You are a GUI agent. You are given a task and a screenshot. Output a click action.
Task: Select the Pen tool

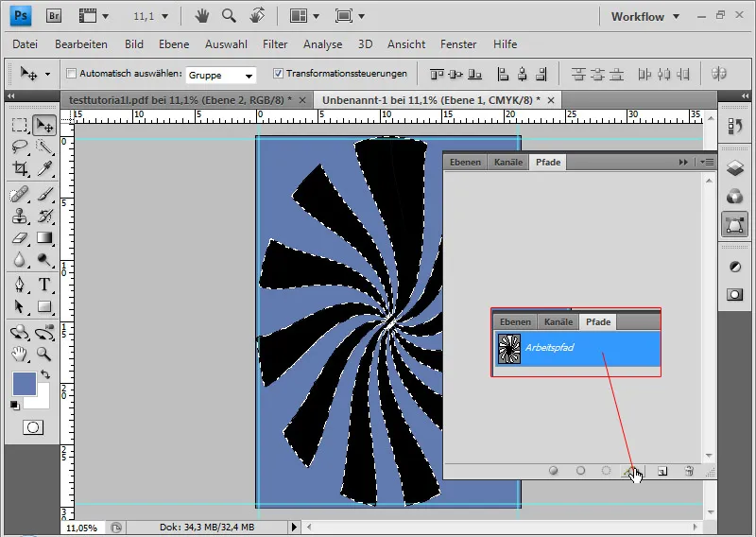[19, 285]
